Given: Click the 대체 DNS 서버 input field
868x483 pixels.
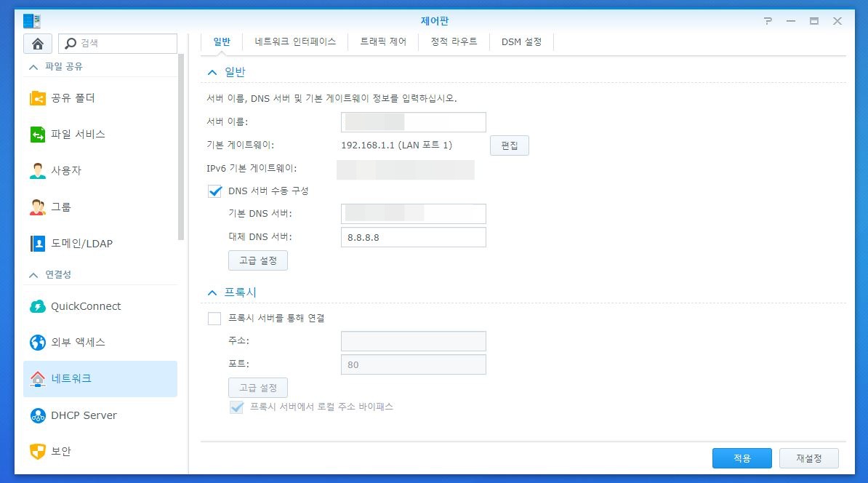Looking at the screenshot, I should (x=413, y=237).
